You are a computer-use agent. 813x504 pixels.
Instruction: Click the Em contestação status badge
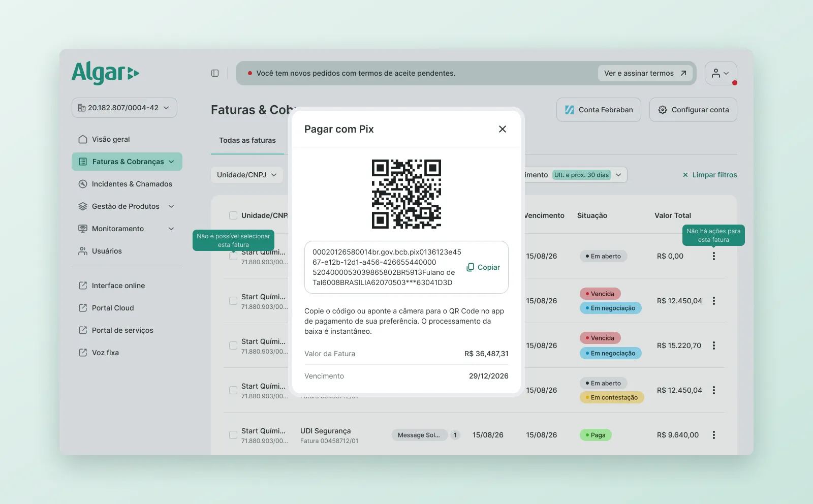pos(612,397)
